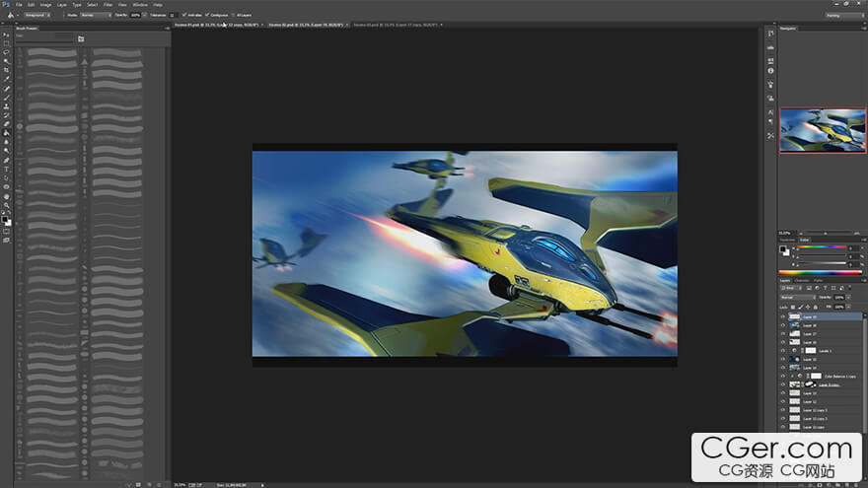Viewport: 868px width, 488px height.
Task: Open Foreground fill source dropdown
Action: (x=37, y=15)
